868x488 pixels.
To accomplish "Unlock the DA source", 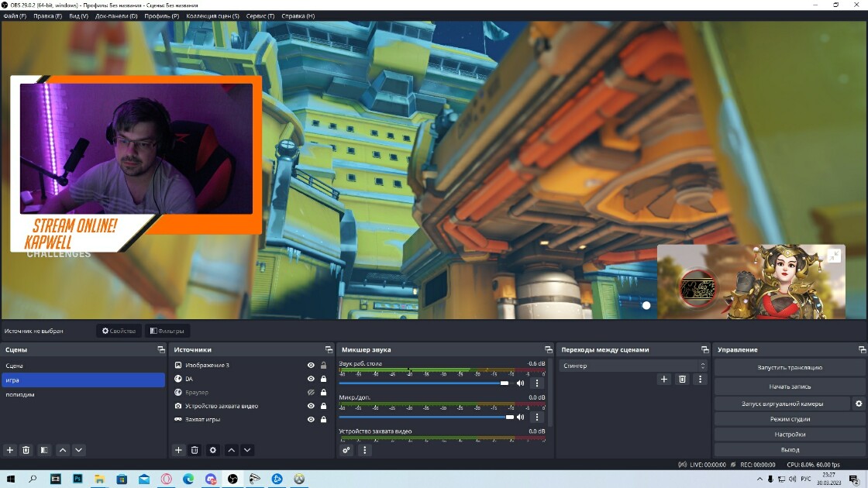I will [x=323, y=379].
